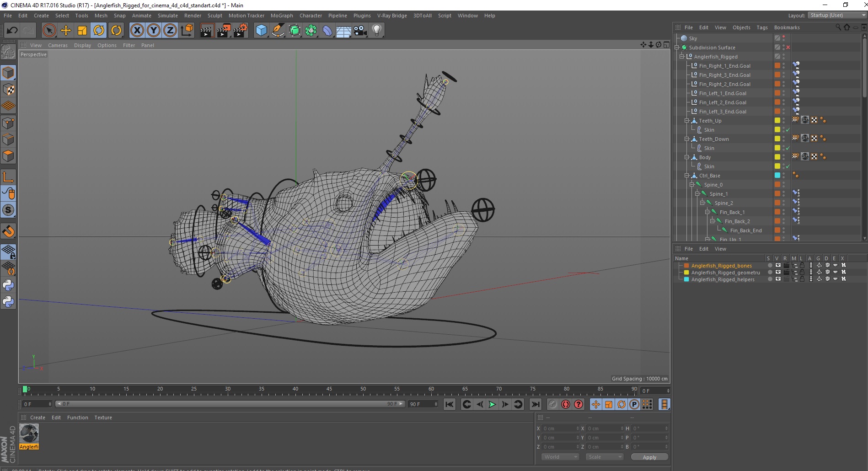Viewport: 868px width, 471px height.
Task: Collapse Teeth_Down object children
Action: coord(686,139)
